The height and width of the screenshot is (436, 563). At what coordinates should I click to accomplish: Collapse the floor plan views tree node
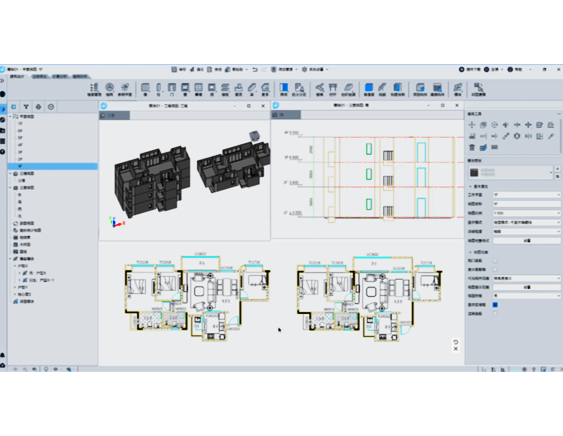(x=10, y=117)
